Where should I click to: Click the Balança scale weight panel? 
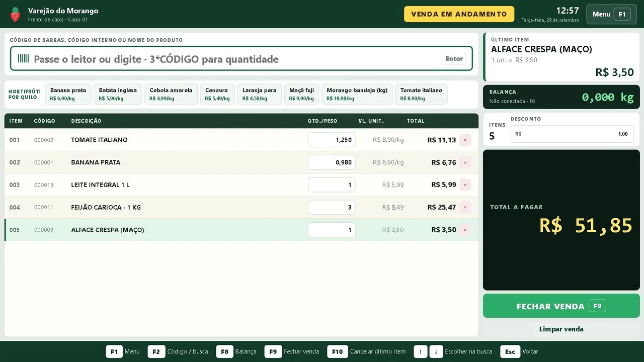(x=561, y=97)
